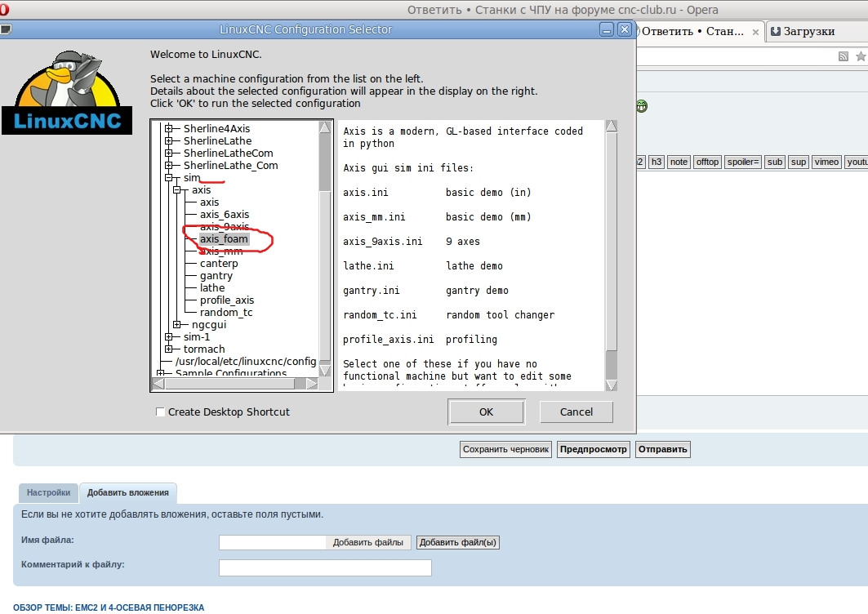868x614 pixels.
Task: Expand the SherlineLatheCom node
Action: (169, 153)
